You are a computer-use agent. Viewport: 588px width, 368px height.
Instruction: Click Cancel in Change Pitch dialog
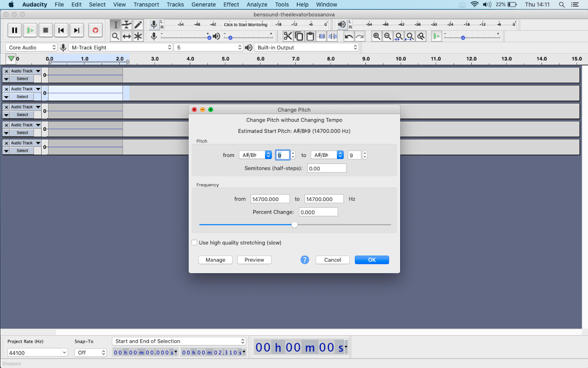[333, 260]
